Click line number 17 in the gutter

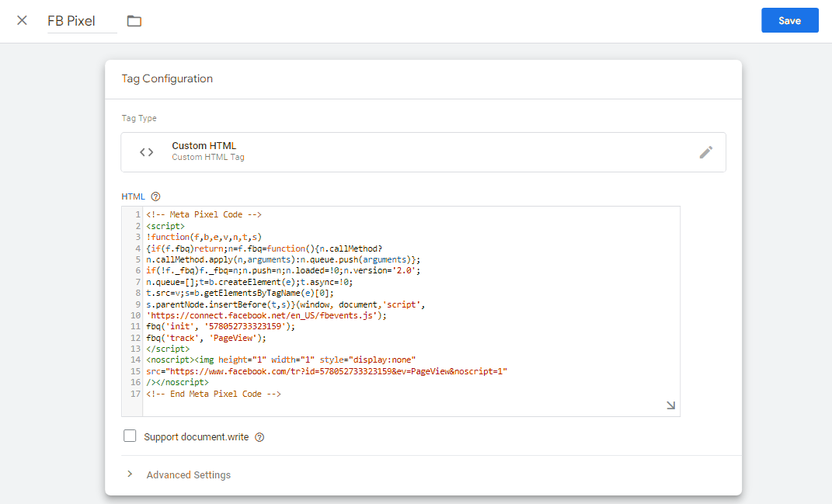point(135,395)
